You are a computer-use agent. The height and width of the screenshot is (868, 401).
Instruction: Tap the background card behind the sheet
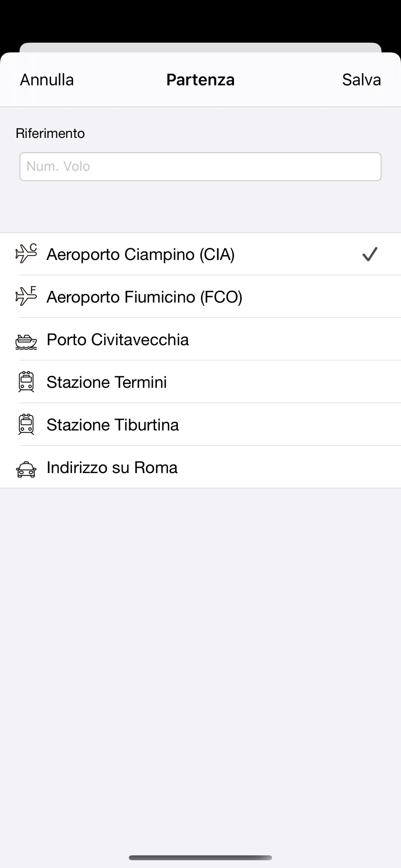(x=200, y=47)
